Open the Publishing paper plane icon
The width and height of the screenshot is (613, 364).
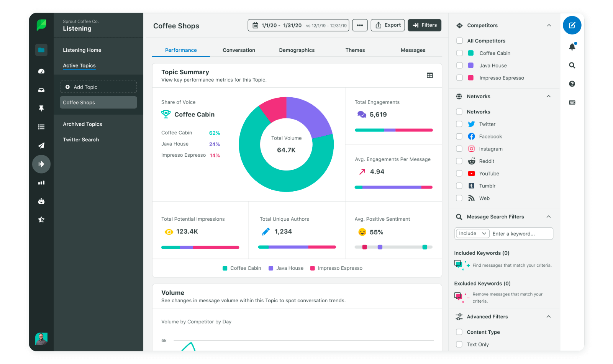[41, 145]
